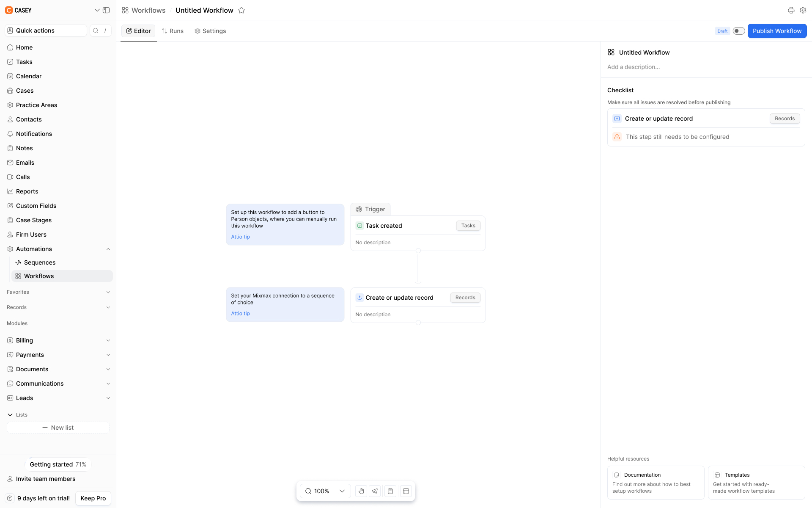Toggle the Draft workflow live switch
This screenshot has width=812, height=508.
pos(739,31)
